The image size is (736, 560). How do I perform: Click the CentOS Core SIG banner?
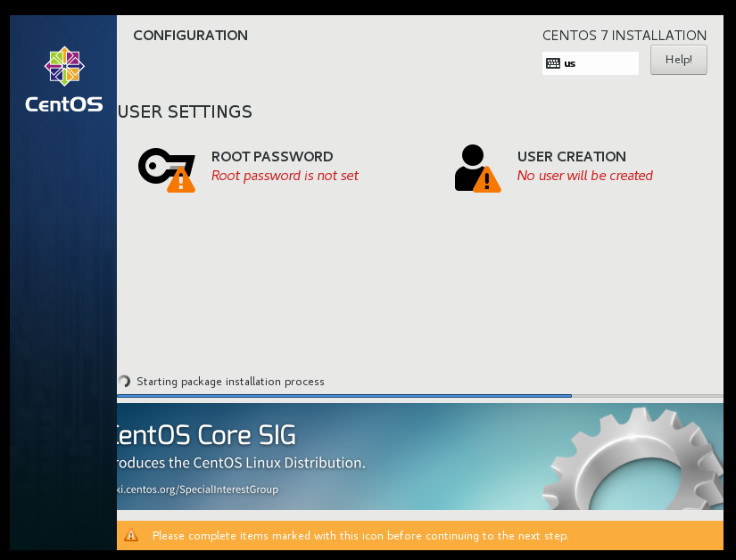click(x=419, y=457)
